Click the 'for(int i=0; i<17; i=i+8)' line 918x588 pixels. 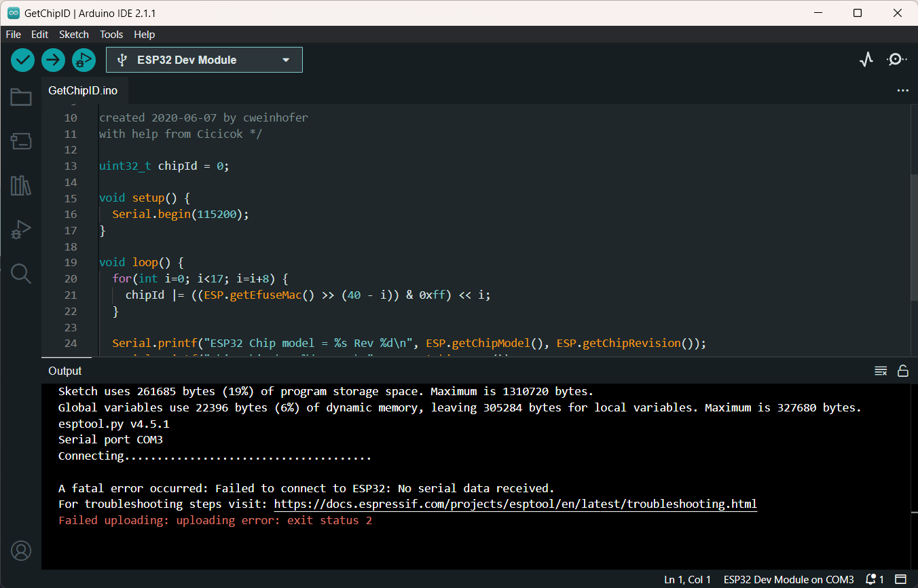[201, 278]
